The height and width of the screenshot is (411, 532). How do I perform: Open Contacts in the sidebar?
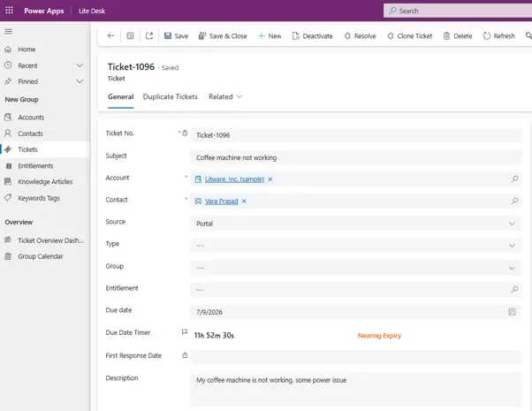pos(45,133)
